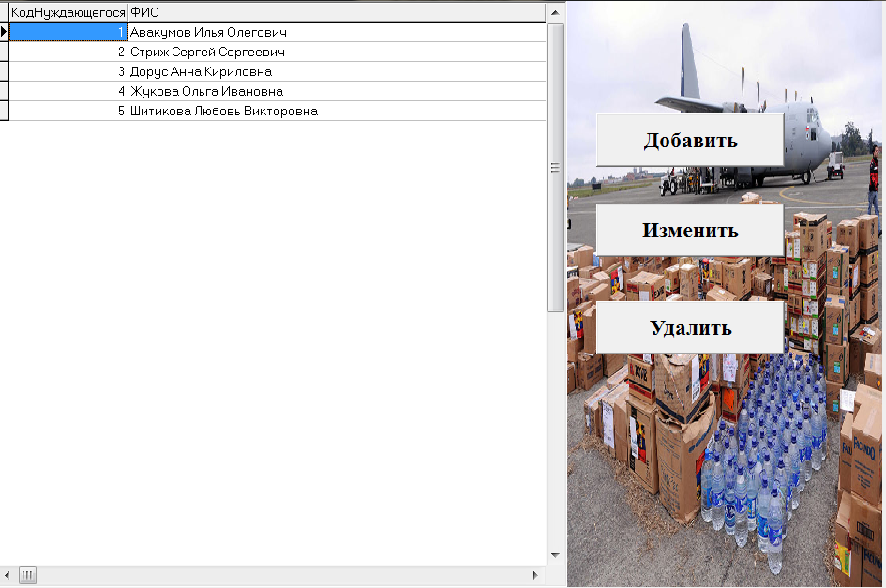
Task: Select the КодНуждающегося column header
Action: [68, 12]
